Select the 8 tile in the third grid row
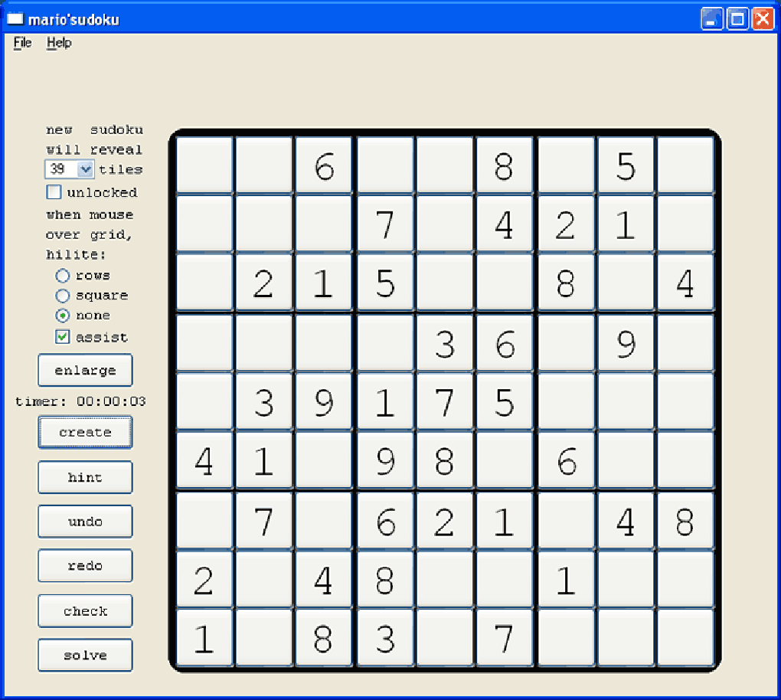The width and height of the screenshot is (781, 700). (566, 283)
